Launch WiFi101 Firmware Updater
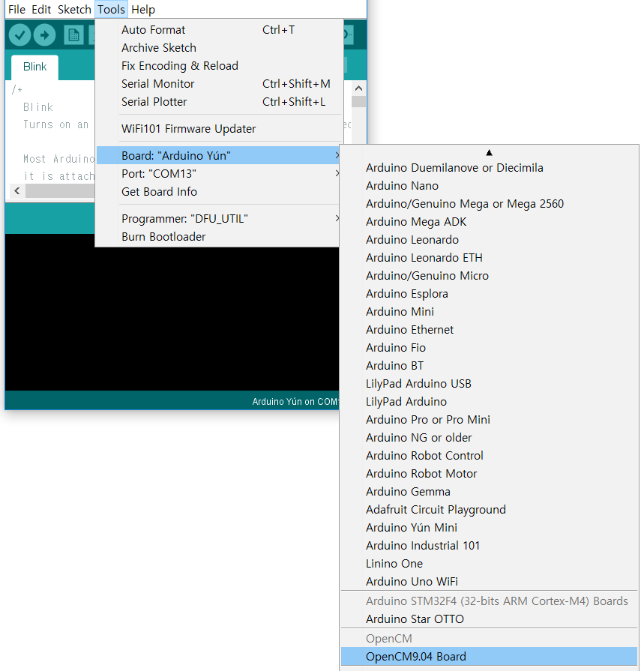 click(188, 129)
